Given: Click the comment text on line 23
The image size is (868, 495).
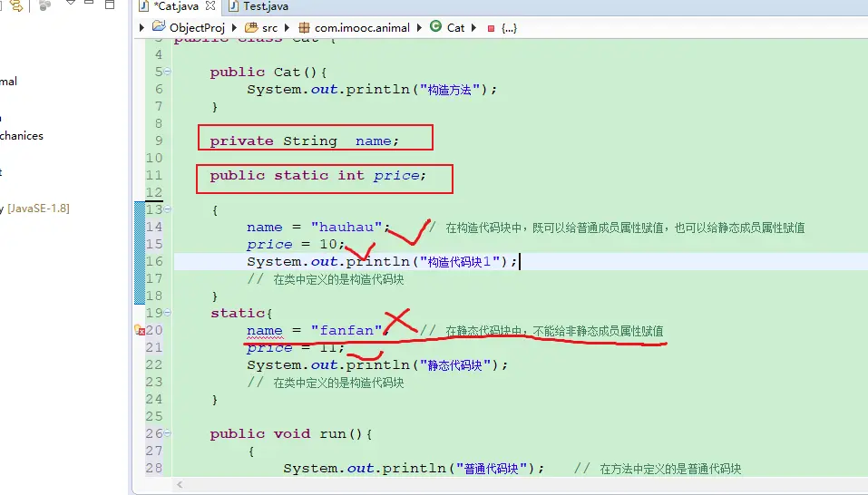Looking at the screenshot, I should click(x=326, y=383).
